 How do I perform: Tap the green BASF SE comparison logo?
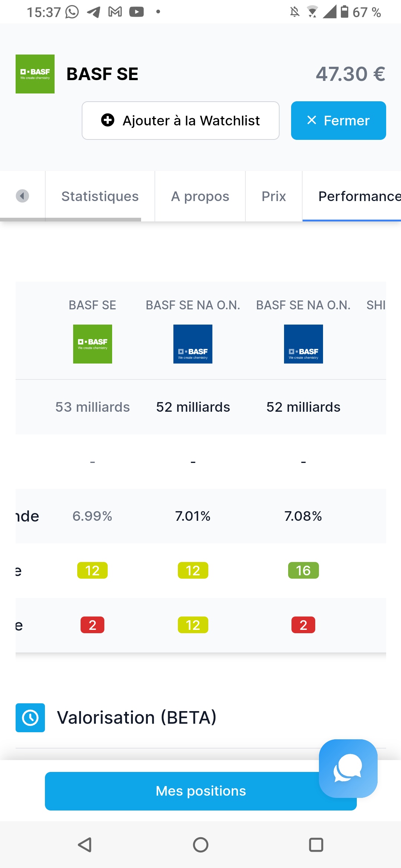pos(92,344)
